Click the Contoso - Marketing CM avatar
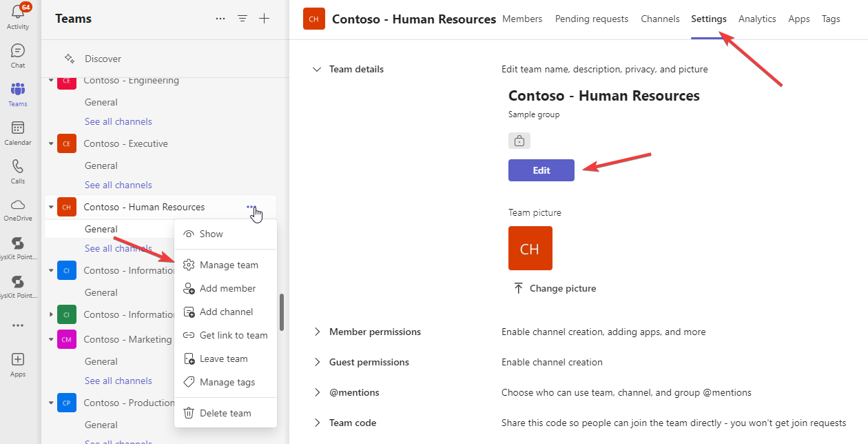 [67, 339]
